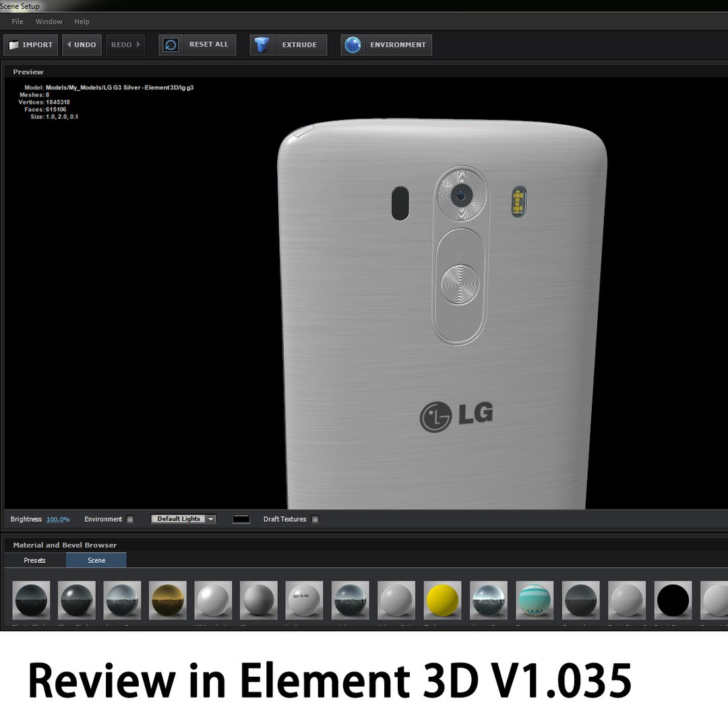
Task: Select chrome sphere between yellow and teal
Action: [489, 600]
